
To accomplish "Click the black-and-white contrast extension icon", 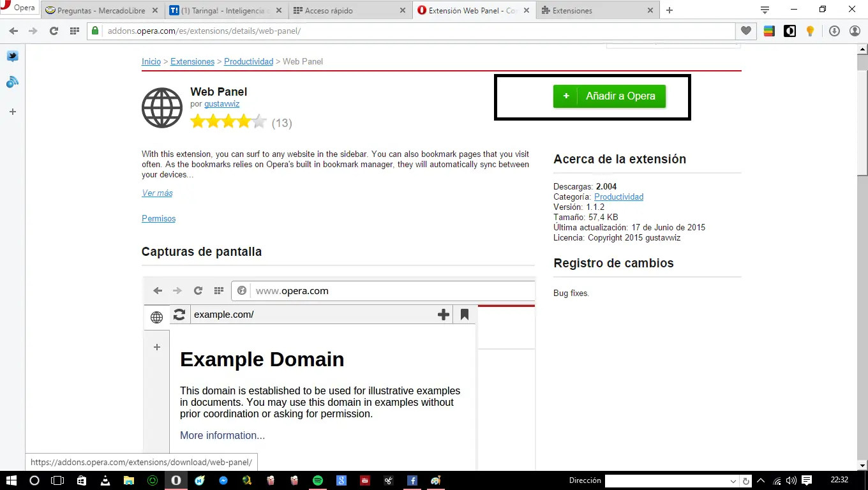I will click(790, 31).
